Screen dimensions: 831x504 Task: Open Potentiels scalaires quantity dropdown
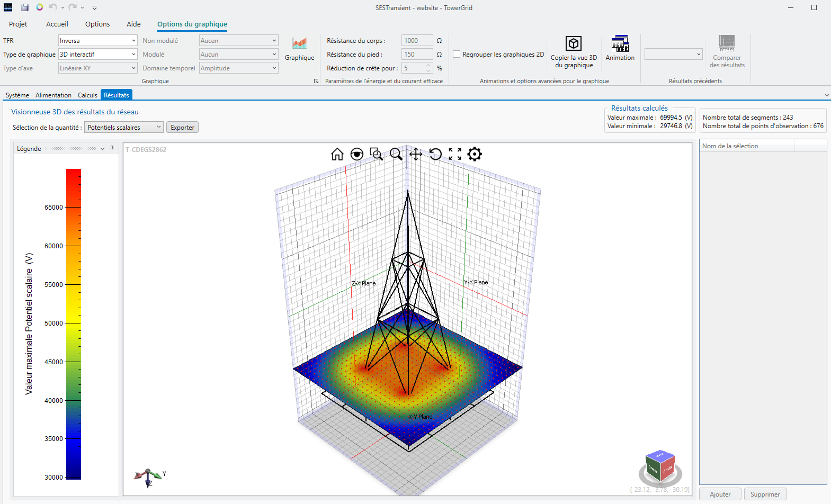click(124, 128)
